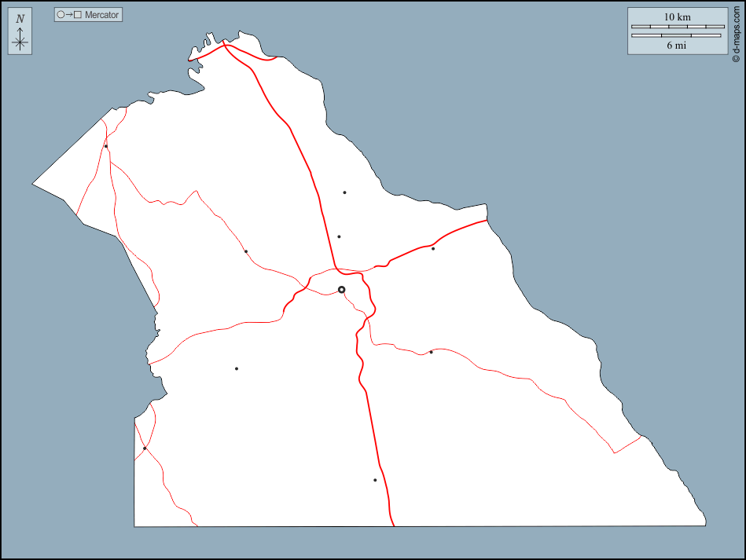Select the town dot on the far southwest road
Viewport: 746px width, 560px height.
click(145, 448)
